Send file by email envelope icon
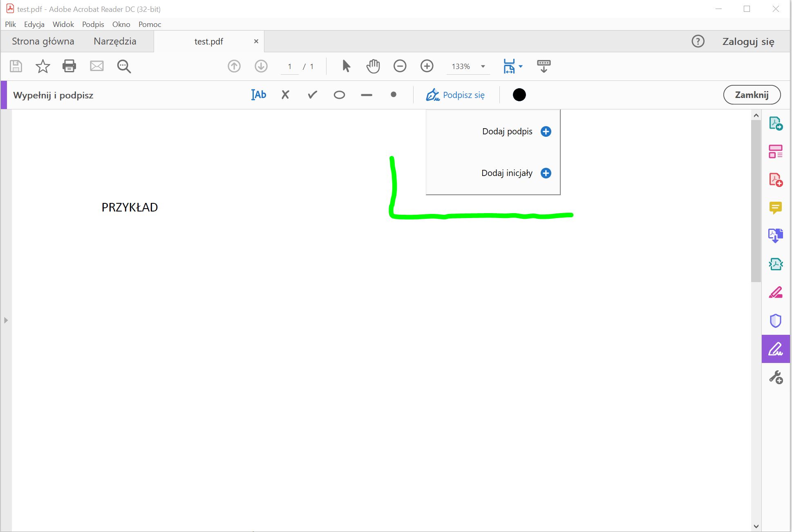Viewport: 792px width, 532px height. 97,66
